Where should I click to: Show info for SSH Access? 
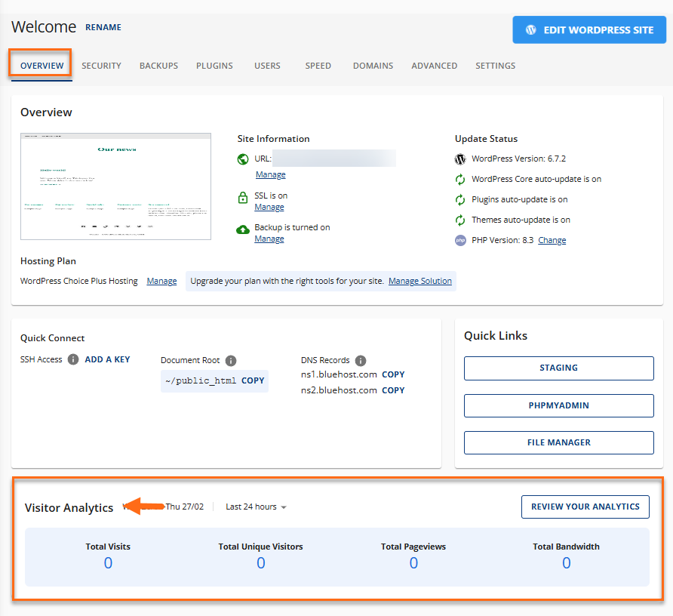[73, 359]
